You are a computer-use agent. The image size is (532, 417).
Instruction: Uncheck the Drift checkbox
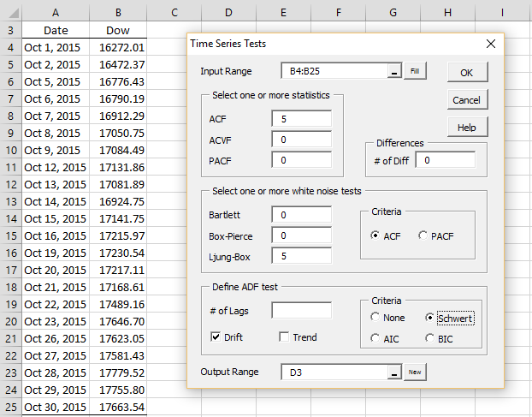(x=216, y=337)
